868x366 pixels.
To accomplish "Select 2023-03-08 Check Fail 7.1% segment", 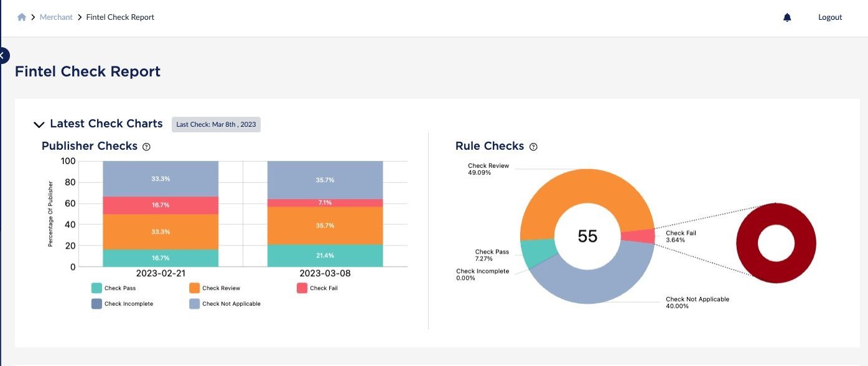I will click(x=325, y=203).
